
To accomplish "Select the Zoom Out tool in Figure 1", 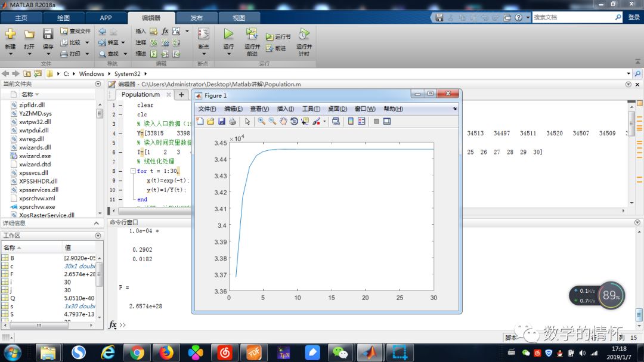I will click(x=272, y=121).
